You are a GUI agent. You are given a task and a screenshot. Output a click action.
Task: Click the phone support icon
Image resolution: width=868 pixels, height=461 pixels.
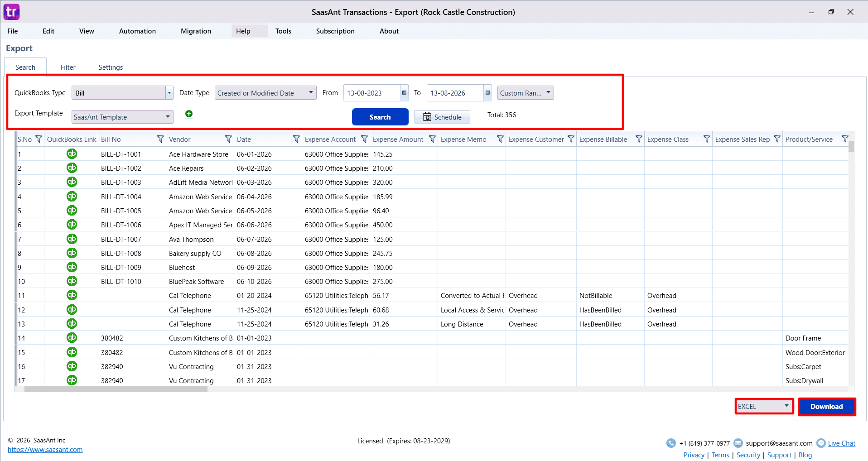coord(671,443)
